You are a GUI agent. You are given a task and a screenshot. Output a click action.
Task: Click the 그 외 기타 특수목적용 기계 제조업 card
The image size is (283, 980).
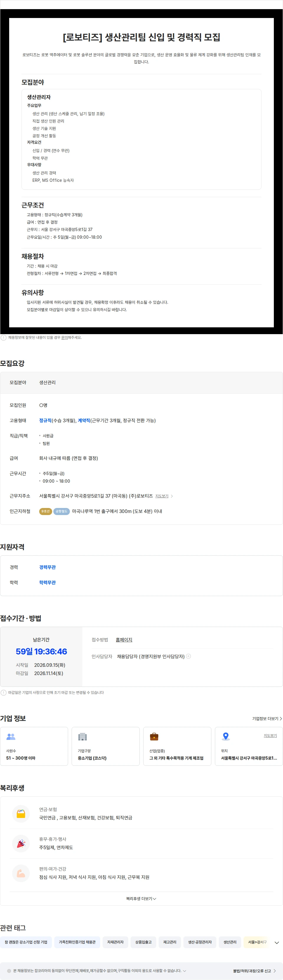coord(177,746)
